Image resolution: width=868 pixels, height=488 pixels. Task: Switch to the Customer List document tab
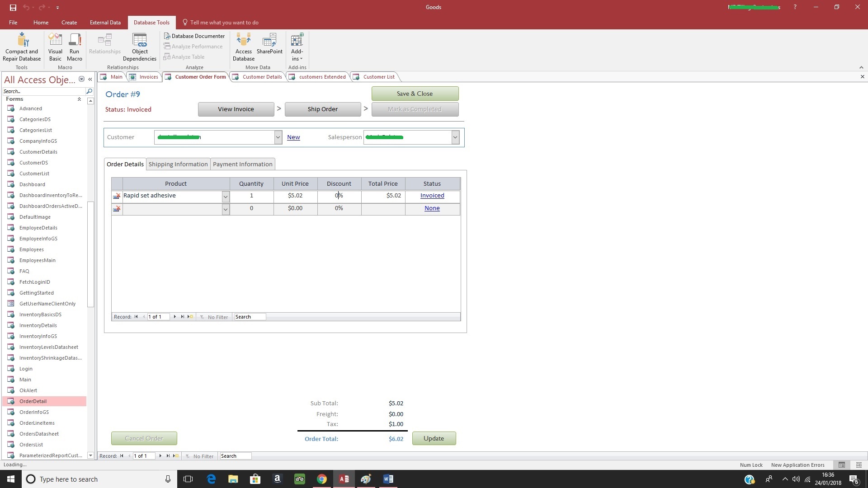pos(374,77)
